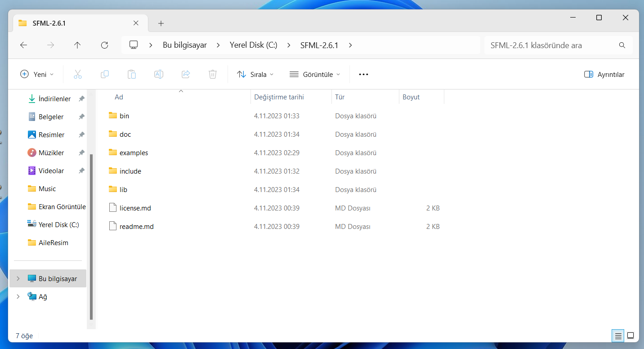Open Belgeler in the sidebar
The height and width of the screenshot is (349, 644).
(51, 117)
